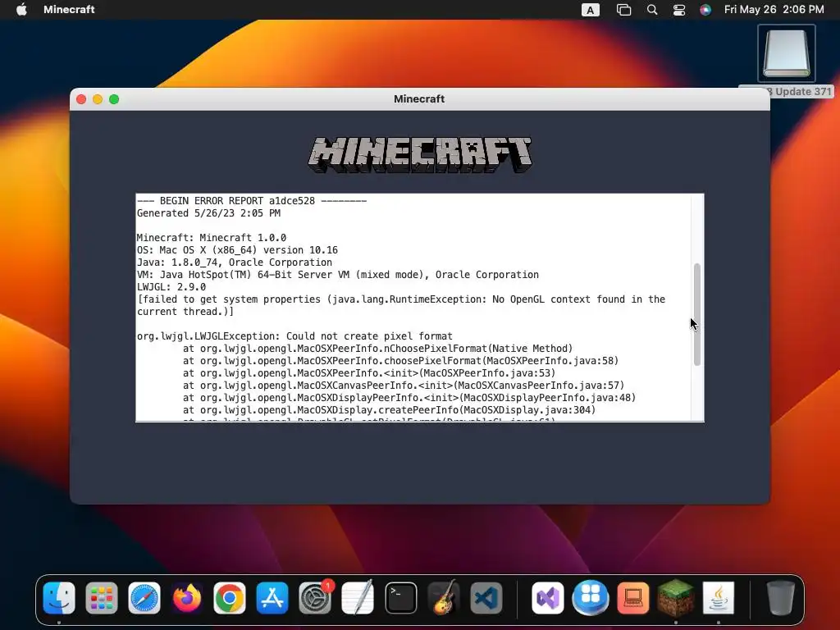Click the date and time in menu bar

click(x=774, y=9)
